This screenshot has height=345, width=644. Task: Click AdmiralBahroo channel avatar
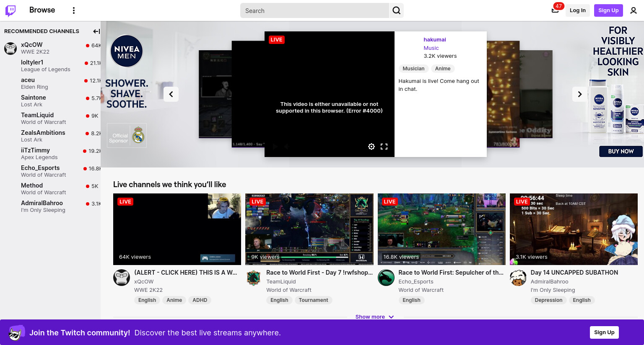point(518,278)
